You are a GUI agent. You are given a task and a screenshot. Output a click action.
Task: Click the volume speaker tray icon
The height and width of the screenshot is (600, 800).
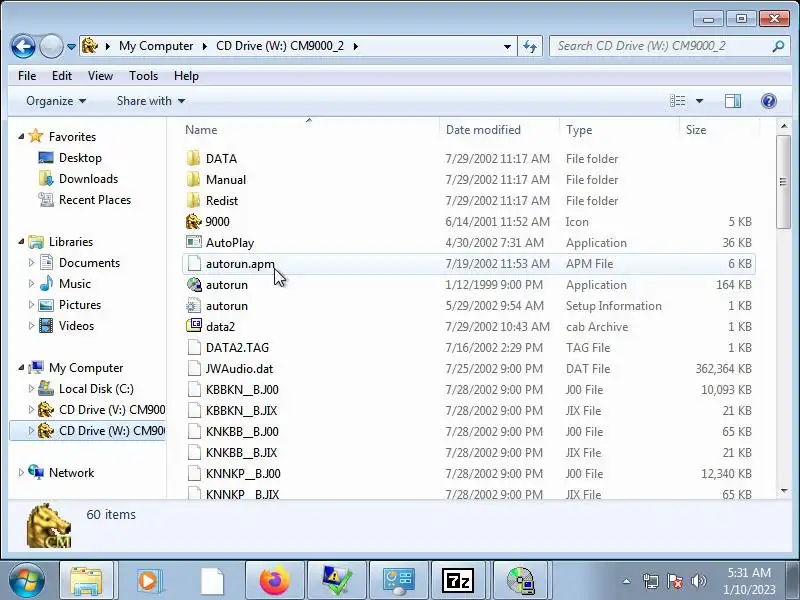tap(698, 581)
